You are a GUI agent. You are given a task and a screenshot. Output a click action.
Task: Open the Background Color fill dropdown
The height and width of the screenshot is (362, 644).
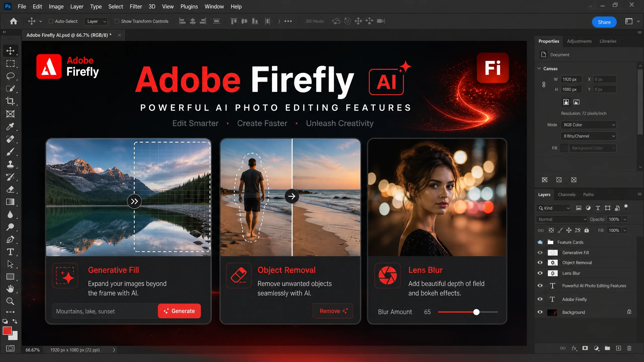tap(592, 148)
